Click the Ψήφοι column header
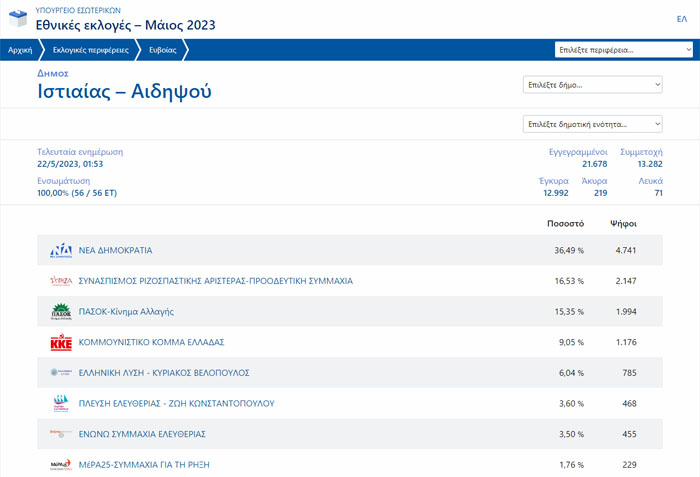Screen dimensions: 700x477 pos(623,223)
